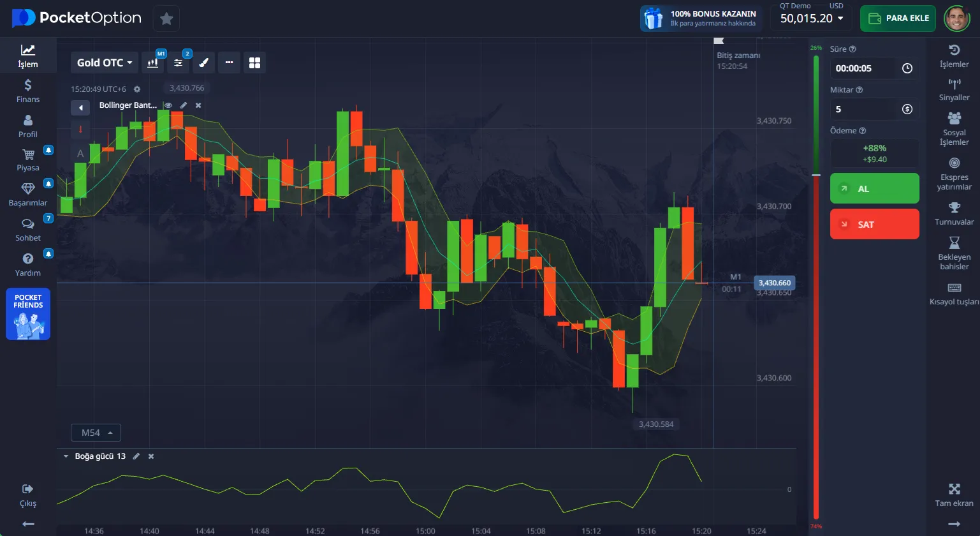
Task: Click the red SAT sell button
Action: point(874,225)
